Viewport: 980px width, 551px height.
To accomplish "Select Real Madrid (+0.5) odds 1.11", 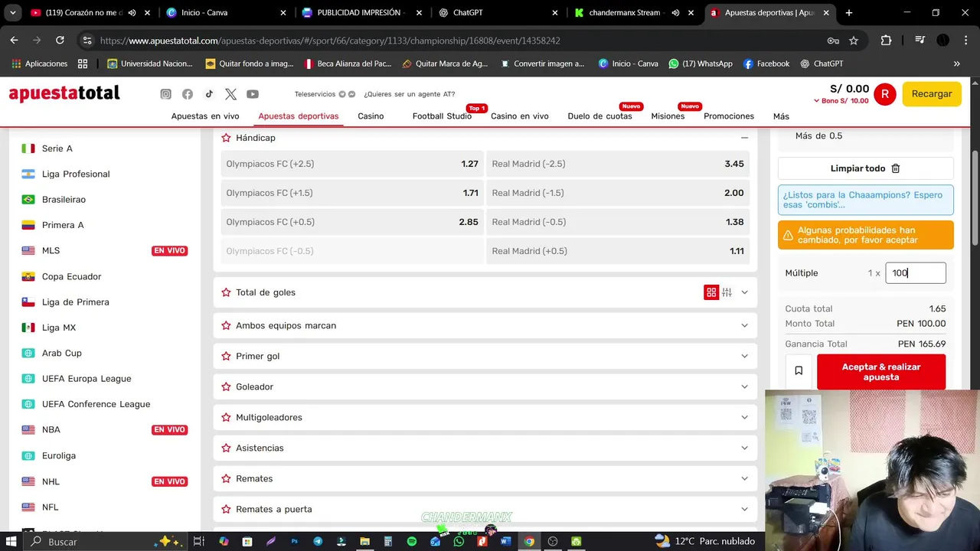I will click(618, 251).
